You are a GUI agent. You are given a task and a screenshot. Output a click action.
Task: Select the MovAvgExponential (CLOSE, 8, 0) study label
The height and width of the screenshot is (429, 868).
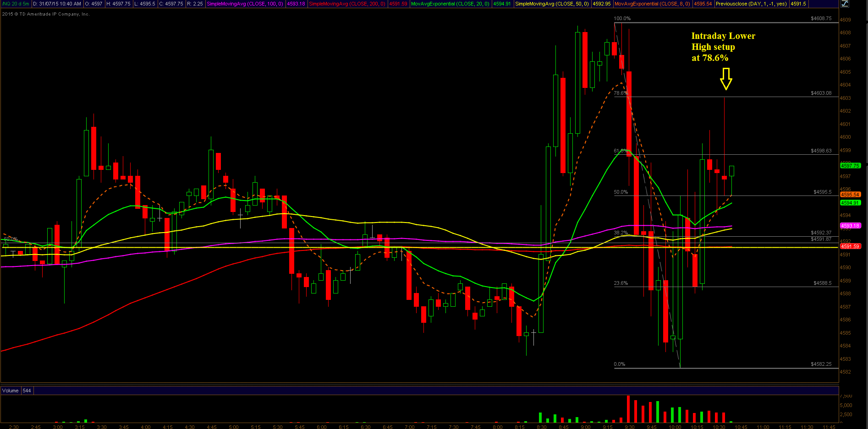click(x=652, y=4)
